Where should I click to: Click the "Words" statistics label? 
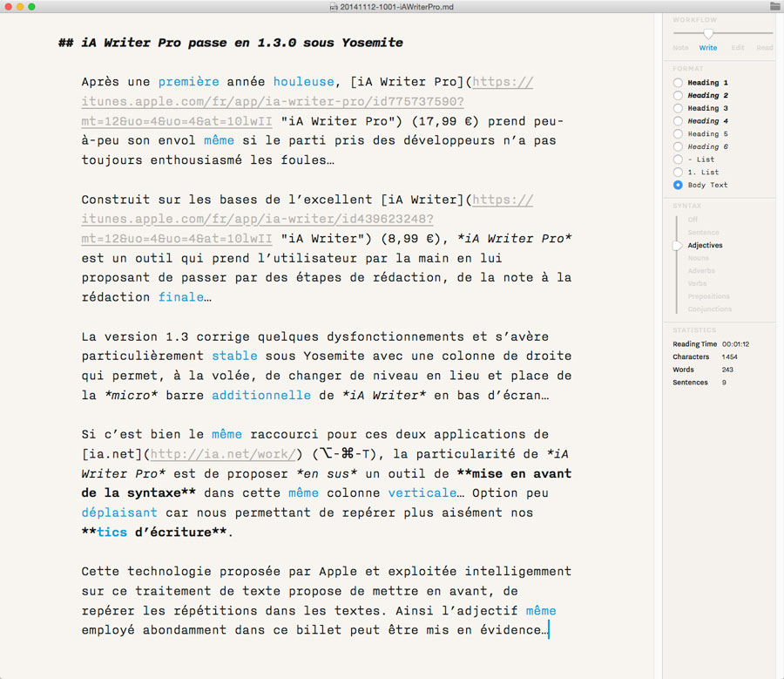pyautogui.click(x=683, y=370)
